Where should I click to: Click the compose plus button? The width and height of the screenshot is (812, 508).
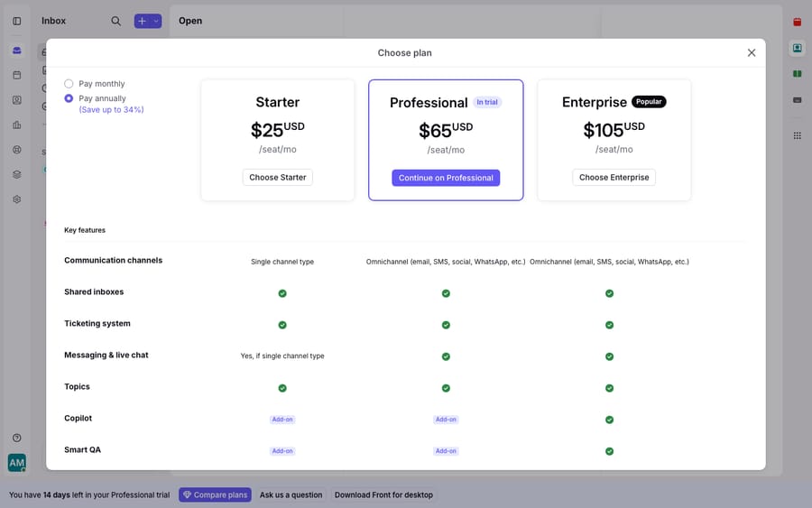(142, 22)
